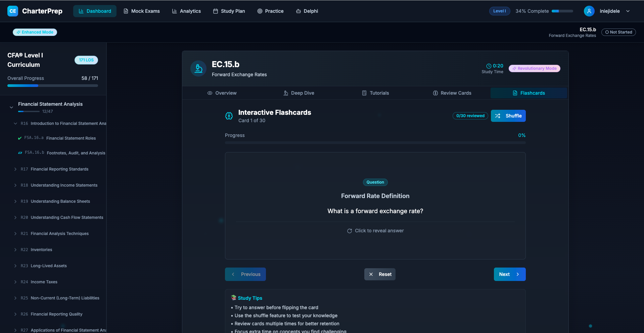Click the brain icon next to Interactive Flashcards
Image resolution: width=644 pixels, height=333 pixels.
click(229, 116)
